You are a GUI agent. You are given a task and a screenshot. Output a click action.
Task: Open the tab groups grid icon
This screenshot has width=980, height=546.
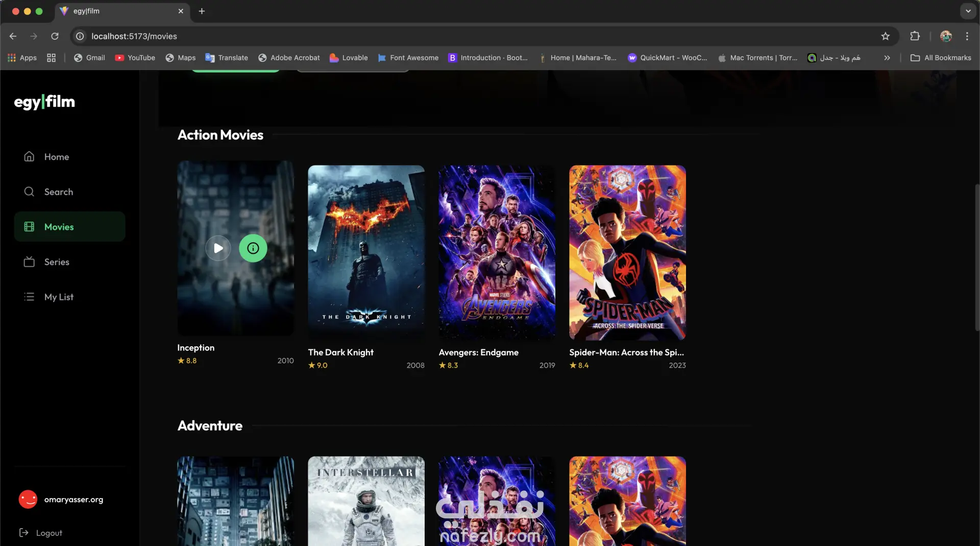coord(51,58)
